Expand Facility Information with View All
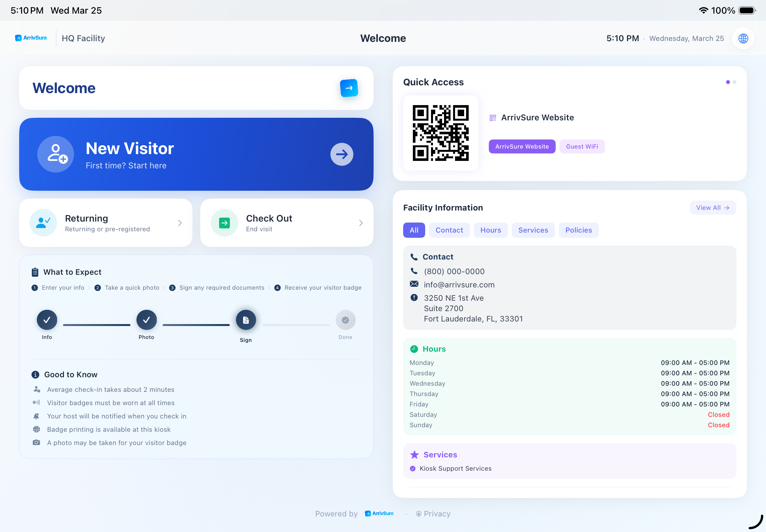 tap(712, 208)
